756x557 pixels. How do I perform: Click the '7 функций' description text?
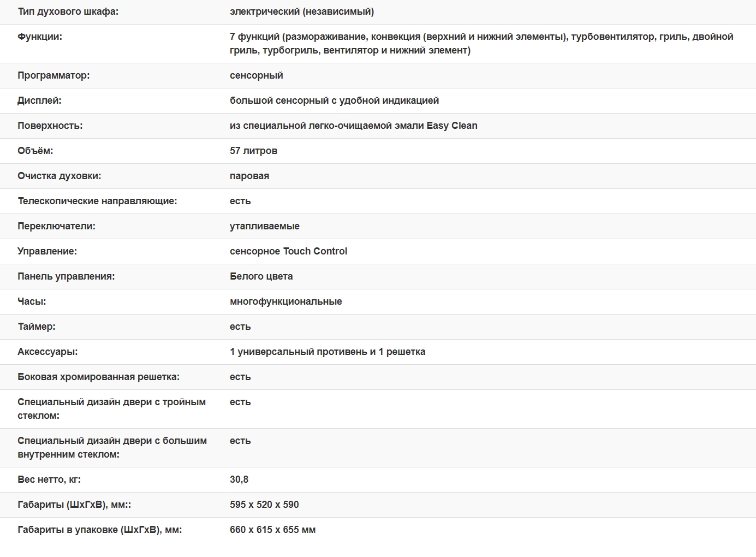481,43
